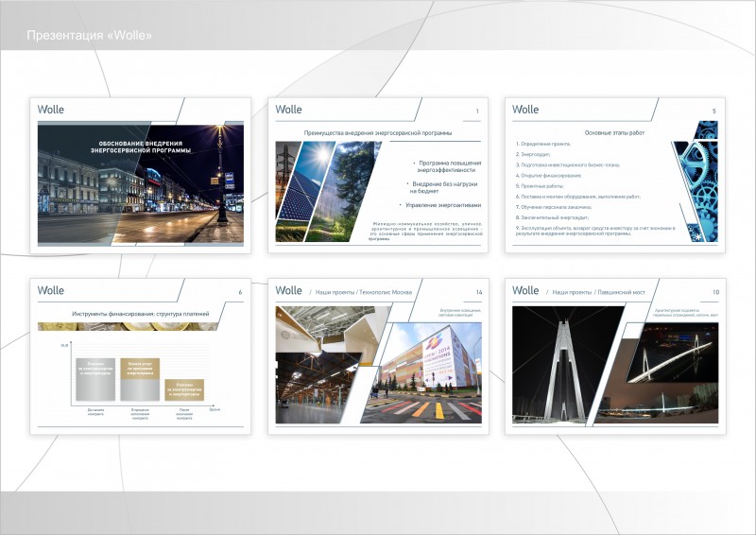Select the «Обоснование внедрения энергосервисной программы» headline

click(141, 147)
